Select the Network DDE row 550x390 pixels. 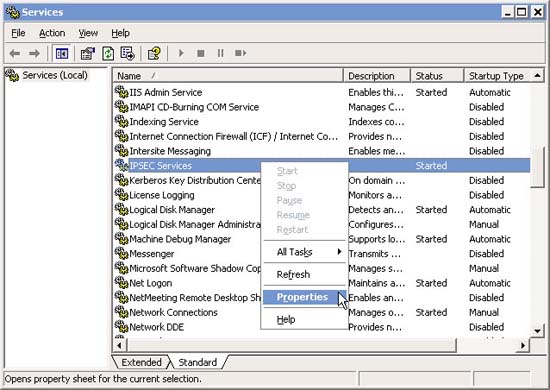pyautogui.click(x=321, y=327)
